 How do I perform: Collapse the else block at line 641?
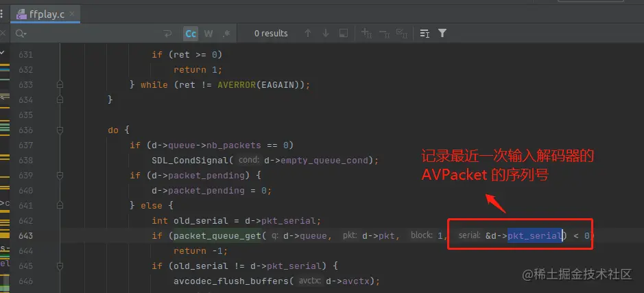[x=60, y=205]
